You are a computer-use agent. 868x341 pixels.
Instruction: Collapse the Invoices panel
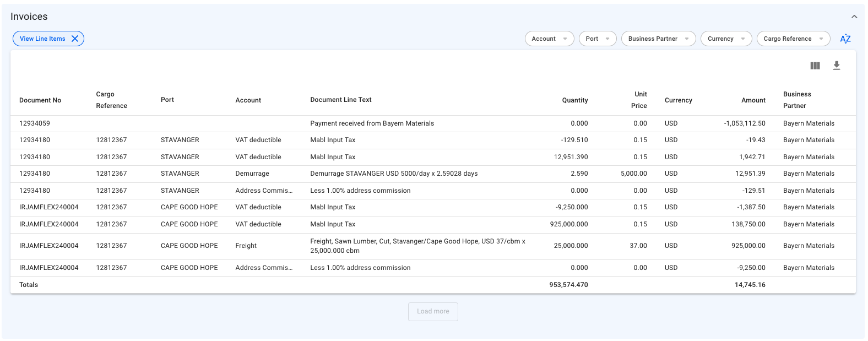pyautogui.click(x=854, y=17)
